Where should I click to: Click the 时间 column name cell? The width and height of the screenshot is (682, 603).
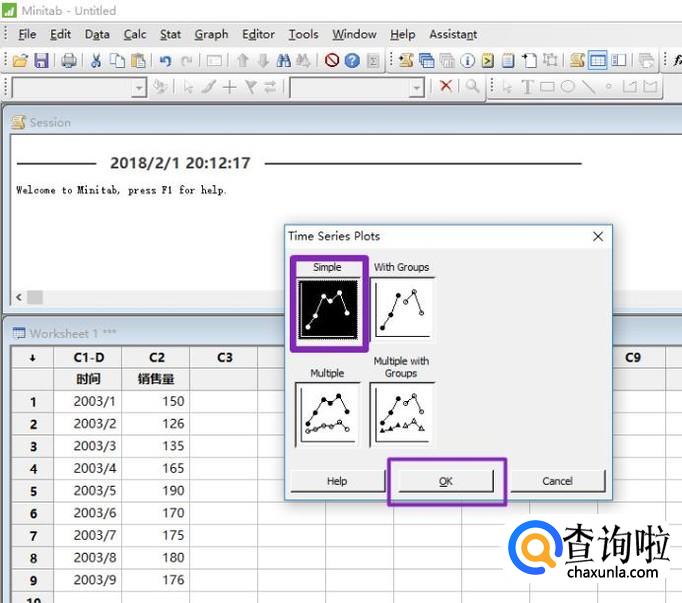coord(88,379)
